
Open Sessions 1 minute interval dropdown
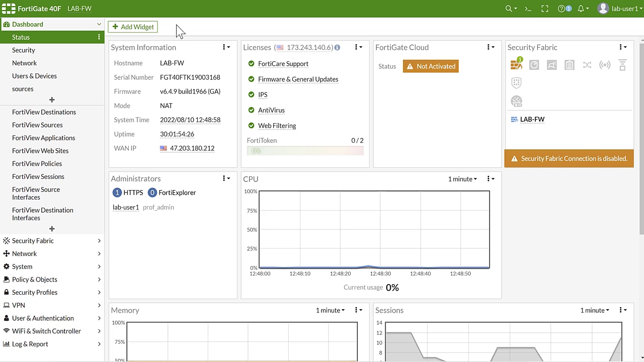click(x=594, y=310)
